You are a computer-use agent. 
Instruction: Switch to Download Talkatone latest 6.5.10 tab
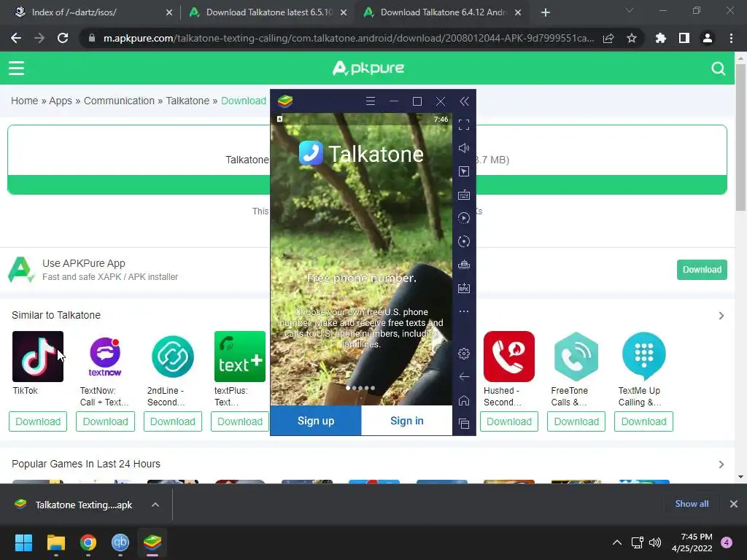pyautogui.click(x=268, y=12)
